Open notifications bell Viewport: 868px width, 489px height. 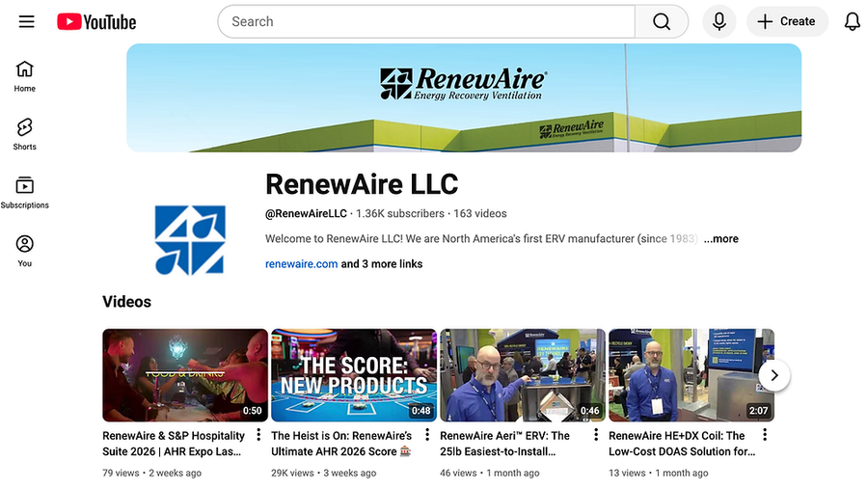[852, 21]
